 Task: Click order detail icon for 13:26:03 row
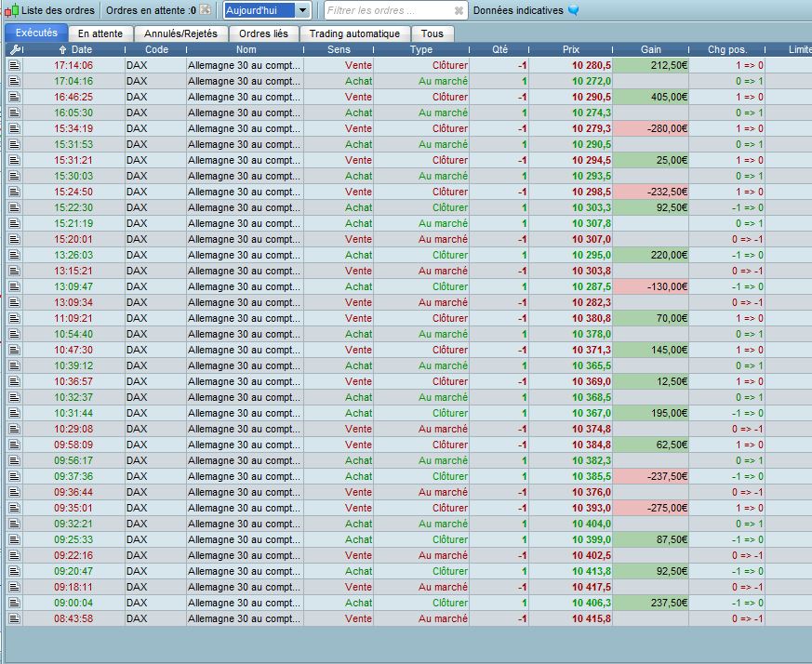[14, 255]
